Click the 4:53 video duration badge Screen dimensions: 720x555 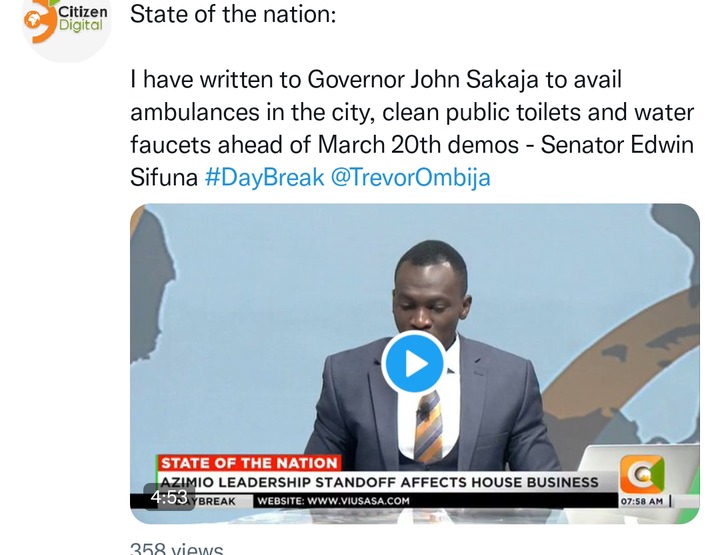(x=169, y=497)
